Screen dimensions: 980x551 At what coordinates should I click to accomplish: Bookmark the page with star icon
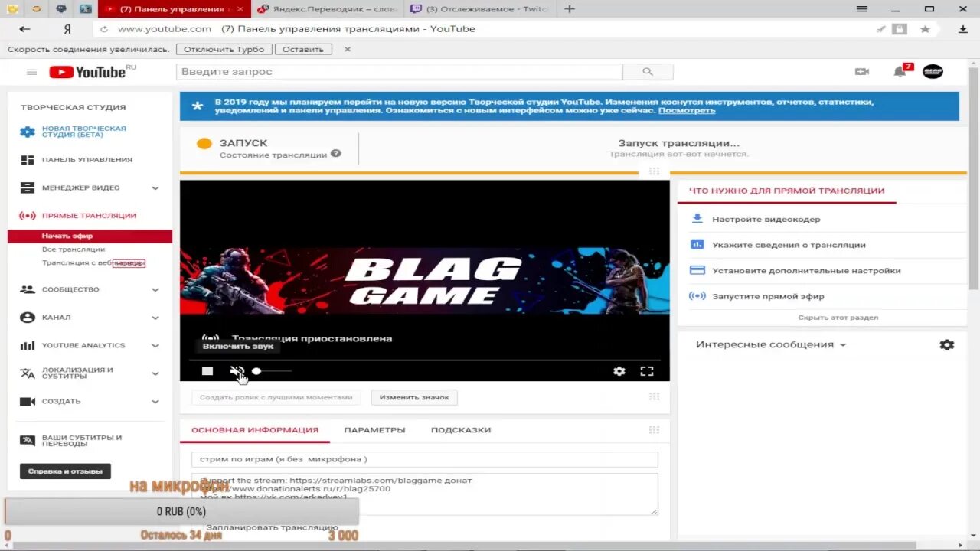(x=925, y=29)
